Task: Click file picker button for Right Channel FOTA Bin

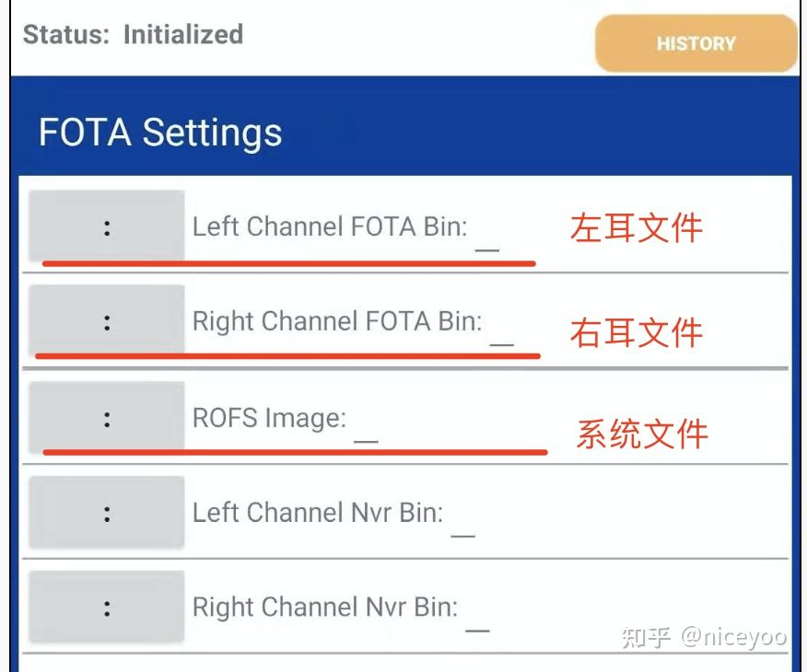Action: [x=107, y=322]
